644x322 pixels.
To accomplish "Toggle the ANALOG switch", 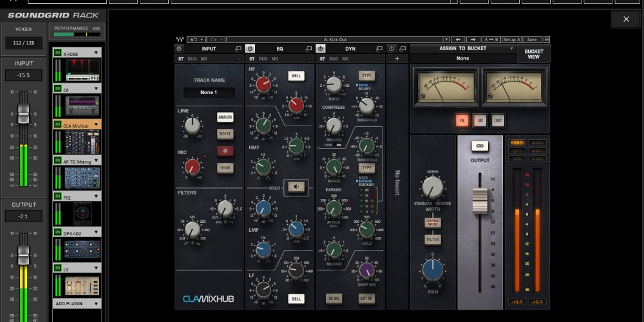I will click(225, 117).
